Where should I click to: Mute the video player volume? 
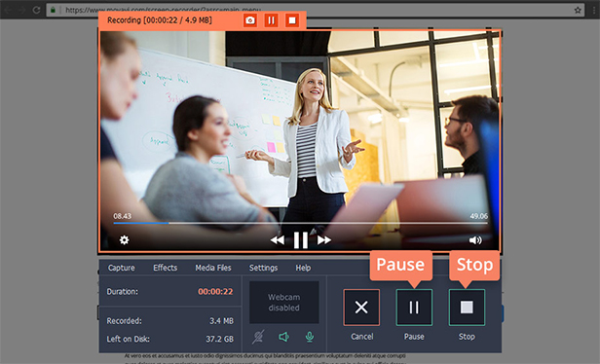point(475,240)
